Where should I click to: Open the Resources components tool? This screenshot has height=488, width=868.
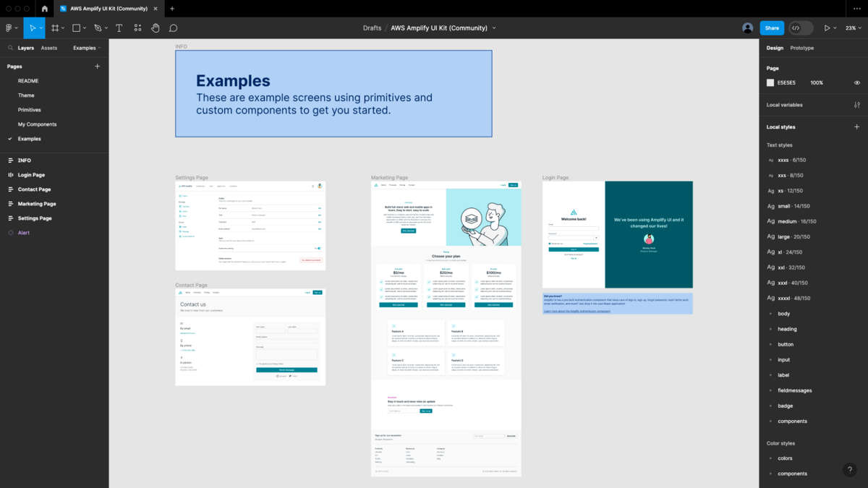click(137, 28)
